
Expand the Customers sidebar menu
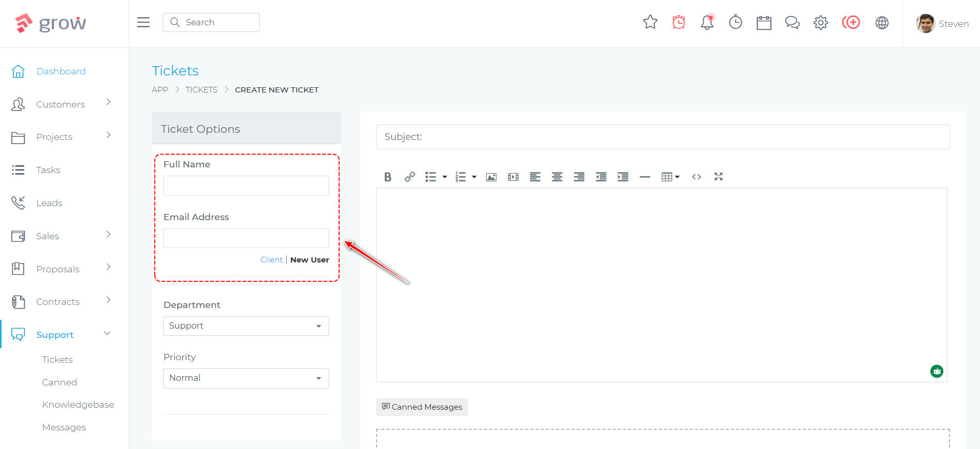coord(60,104)
